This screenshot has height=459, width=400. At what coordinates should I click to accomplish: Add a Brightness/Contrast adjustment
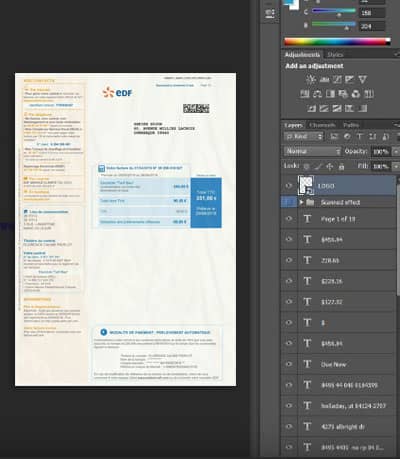(311, 79)
